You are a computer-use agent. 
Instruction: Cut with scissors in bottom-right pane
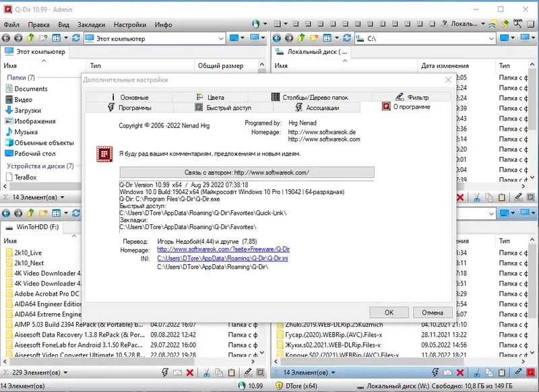(477, 372)
